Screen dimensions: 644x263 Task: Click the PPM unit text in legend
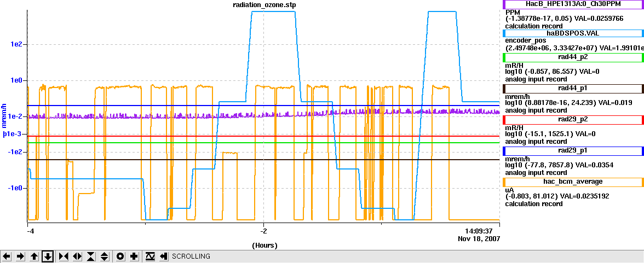(x=513, y=13)
